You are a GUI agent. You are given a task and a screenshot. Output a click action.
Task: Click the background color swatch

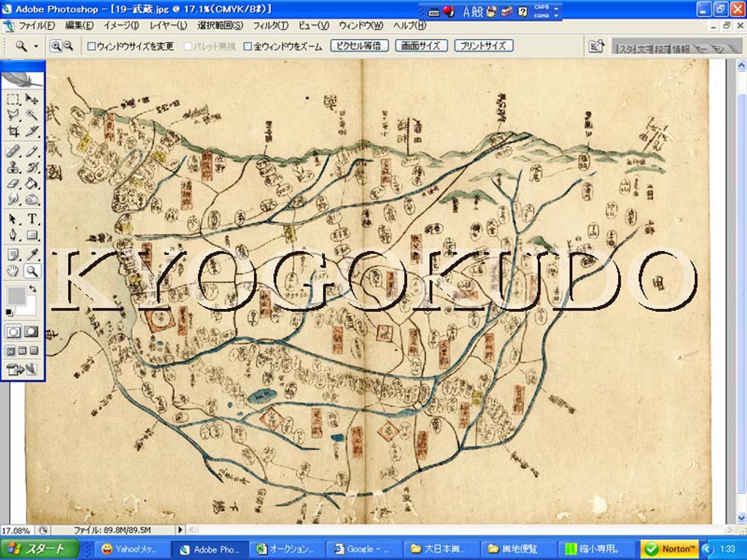29,308
